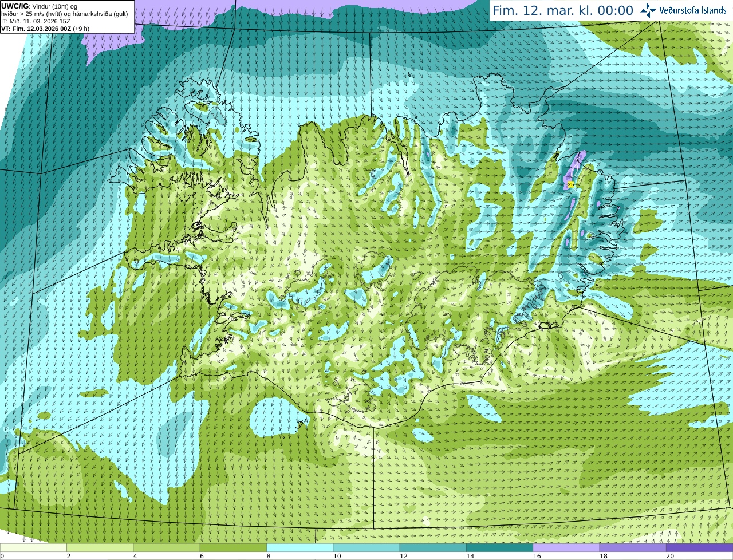This screenshot has width=733, height=560.
Task: Pick the 18–20 m/s medium purple swatch
Action: pos(633,548)
